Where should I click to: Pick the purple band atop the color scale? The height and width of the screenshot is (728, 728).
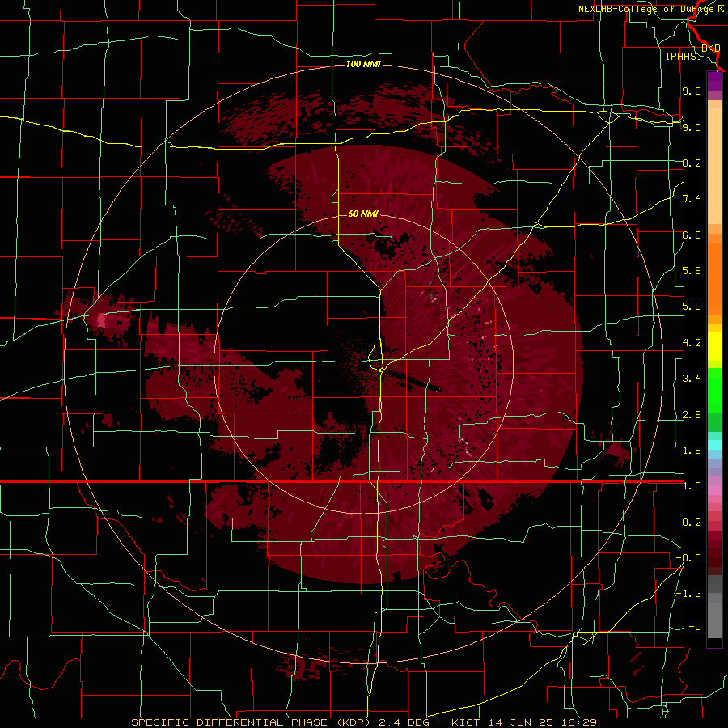(x=714, y=81)
